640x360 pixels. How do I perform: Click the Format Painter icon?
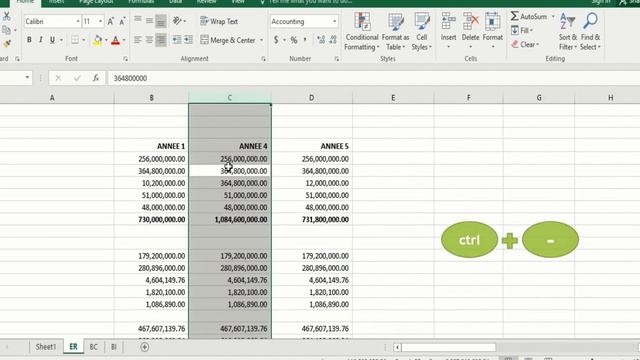(7, 44)
